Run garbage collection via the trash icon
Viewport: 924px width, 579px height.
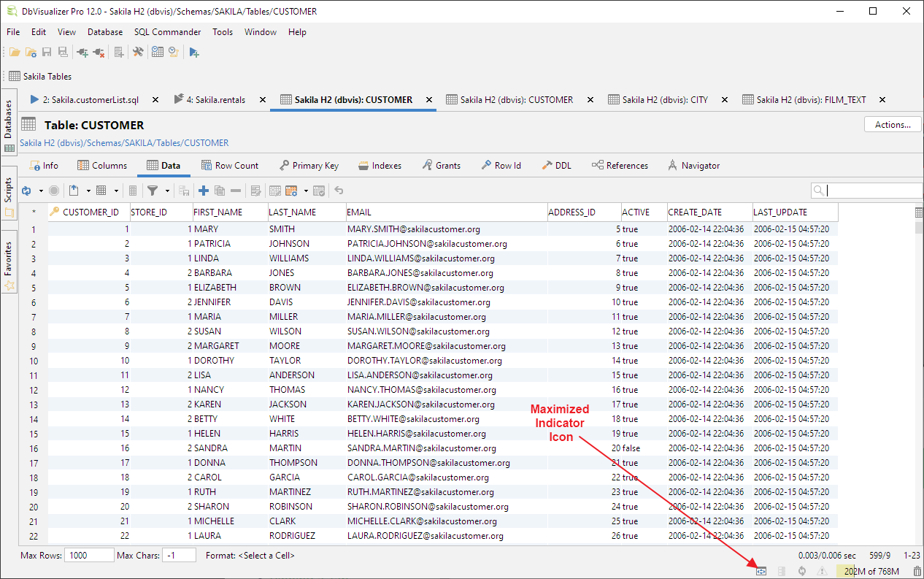pos(915,571)
